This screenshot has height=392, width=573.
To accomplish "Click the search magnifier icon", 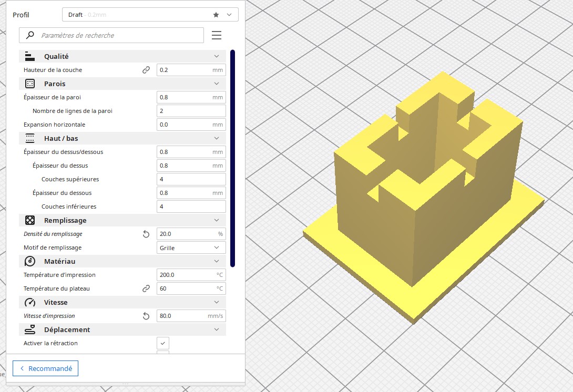I will click(x=30, y=35).
